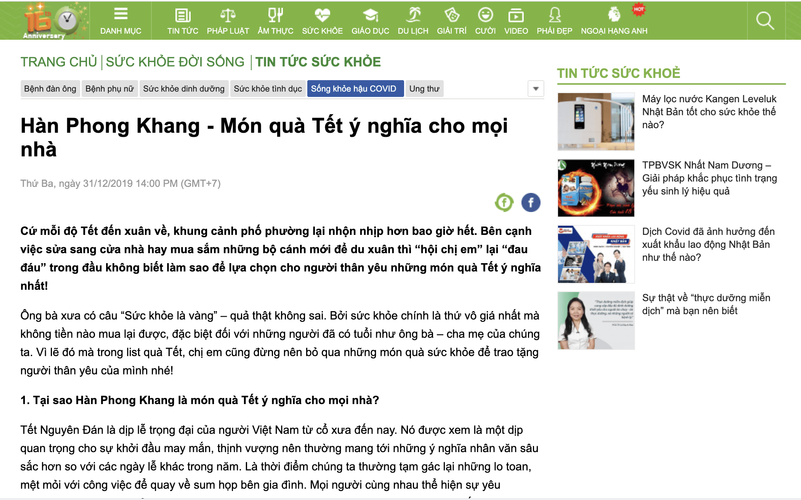Click the Kangen water filter thumbnail
Image resolution: width=801 pixels, height=500 pixels.
pos(596,122)
